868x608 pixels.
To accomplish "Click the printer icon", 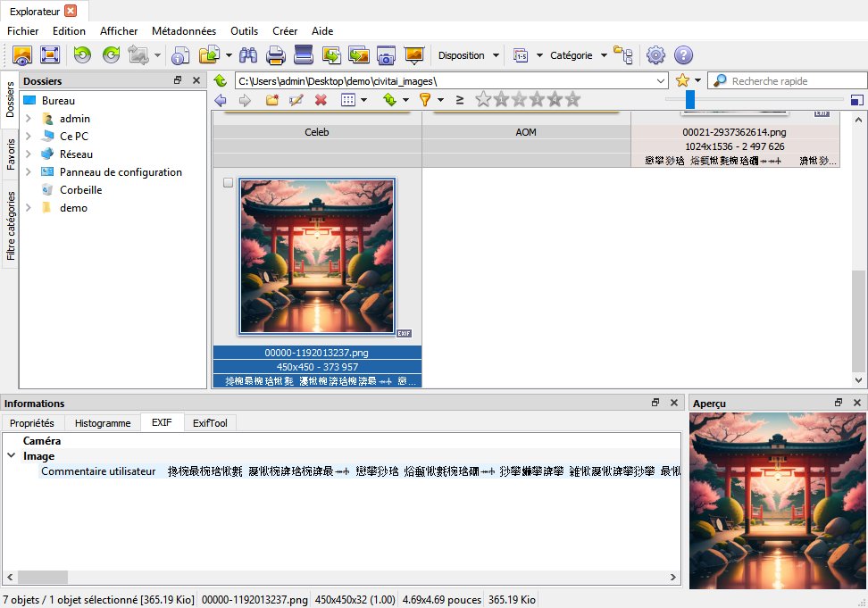I will (x=276, y=54).
